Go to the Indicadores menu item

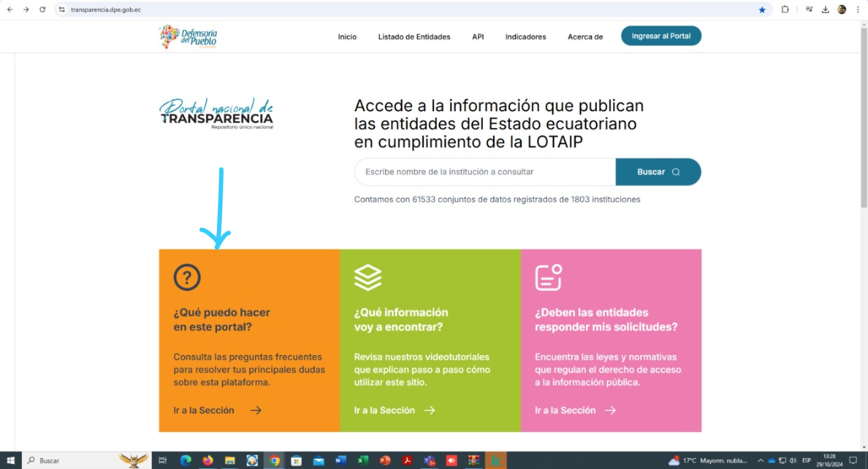click(525, 37)
